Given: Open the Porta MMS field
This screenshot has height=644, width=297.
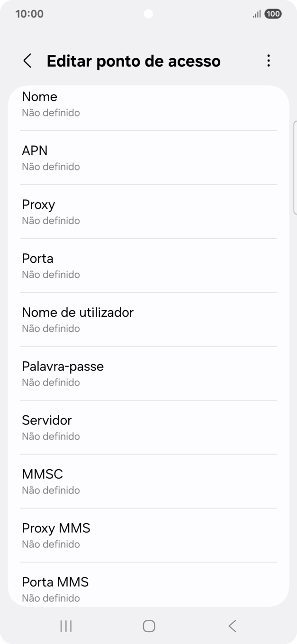Looking at the screenshot, I should click(x=148, y=589).
